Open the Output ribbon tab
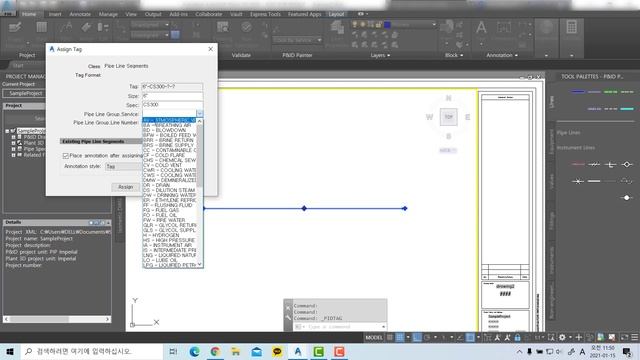 pyautogui.click(x=153, y=14)
